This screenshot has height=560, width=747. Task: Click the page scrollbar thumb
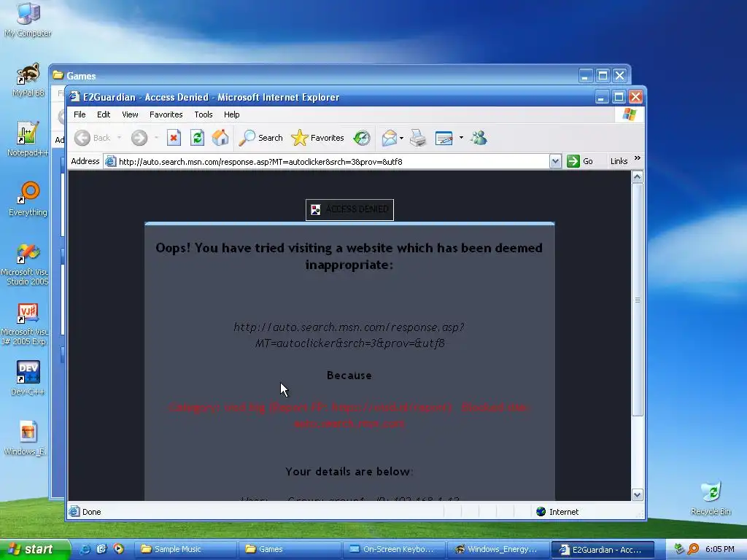638,300
